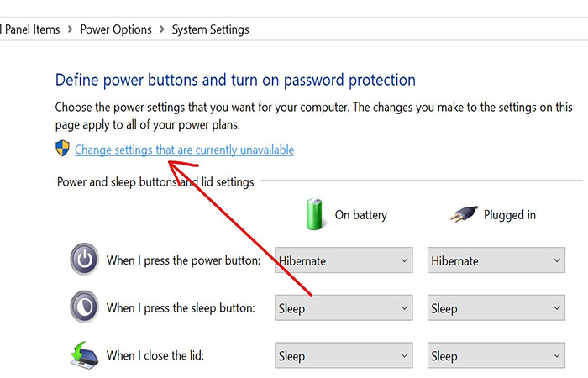Viewport: 588px width, 378px height.
Task: Open power button Plugged in dropdown
Action: click(496, 260)
